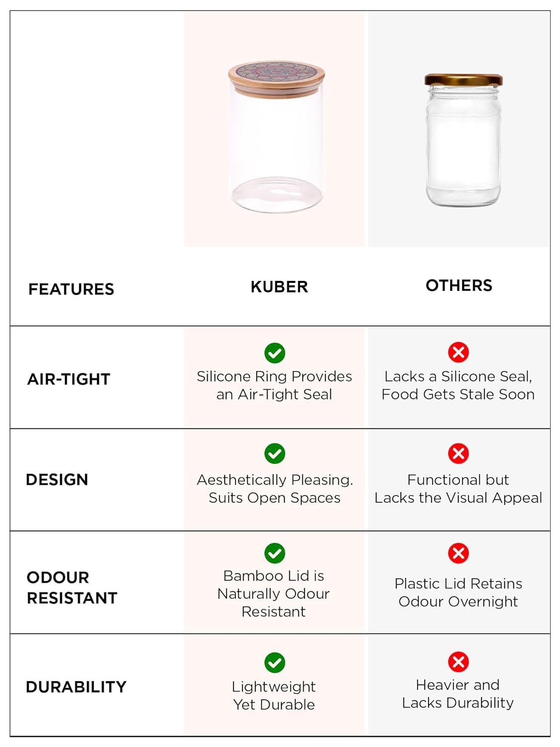Click 'Silicone Ring Provides an Air-Tight Seal' text
560x747 pixels.
(274, 385)
